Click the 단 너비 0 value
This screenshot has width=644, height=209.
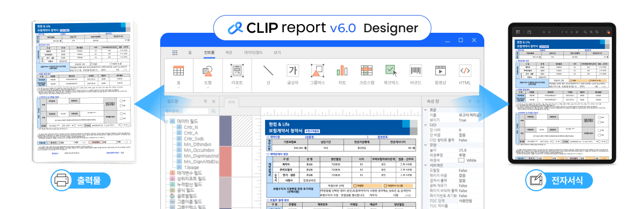[x=460, y=130]
